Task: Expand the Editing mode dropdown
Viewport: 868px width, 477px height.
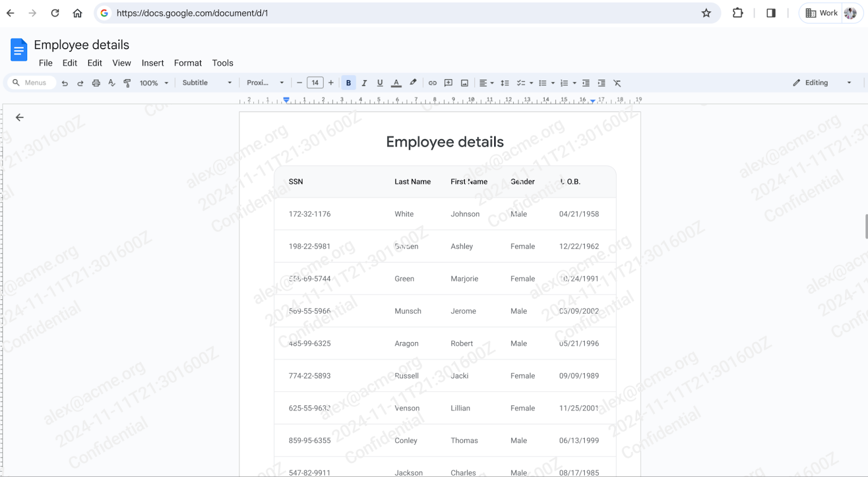Action: click(822, 83)
